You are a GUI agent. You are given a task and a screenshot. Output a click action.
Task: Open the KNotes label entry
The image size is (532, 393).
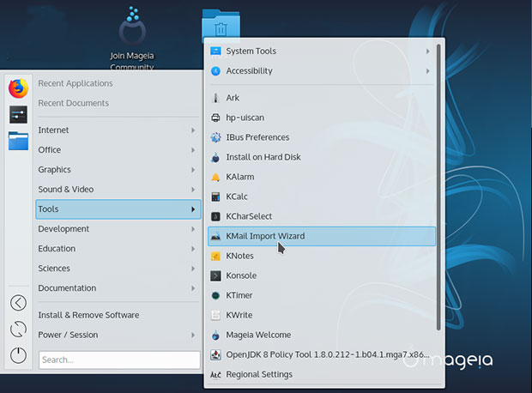tap(239, 256)
